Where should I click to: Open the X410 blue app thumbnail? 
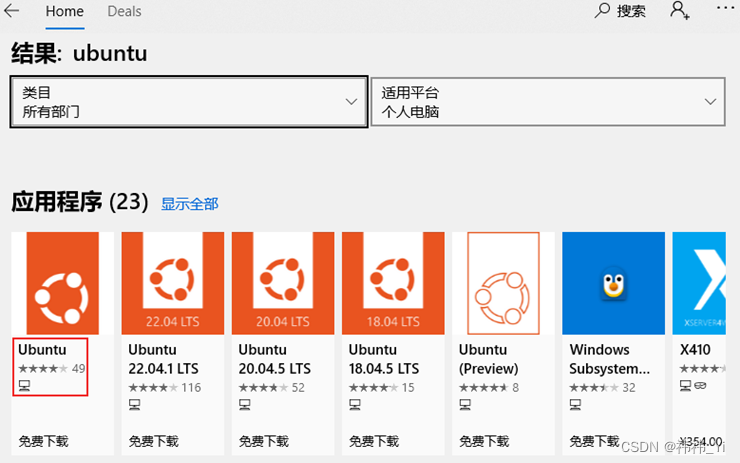click(699, 283)
